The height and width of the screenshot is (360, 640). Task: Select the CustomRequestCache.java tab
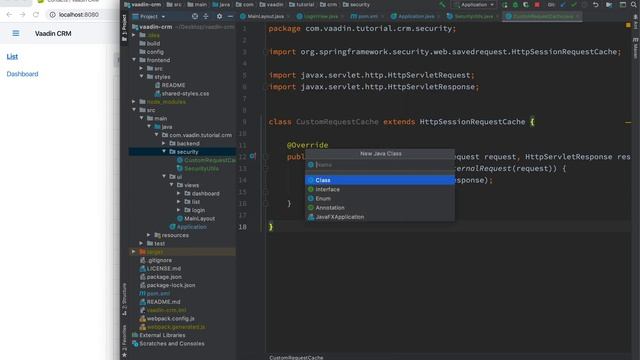coord(542,16)
